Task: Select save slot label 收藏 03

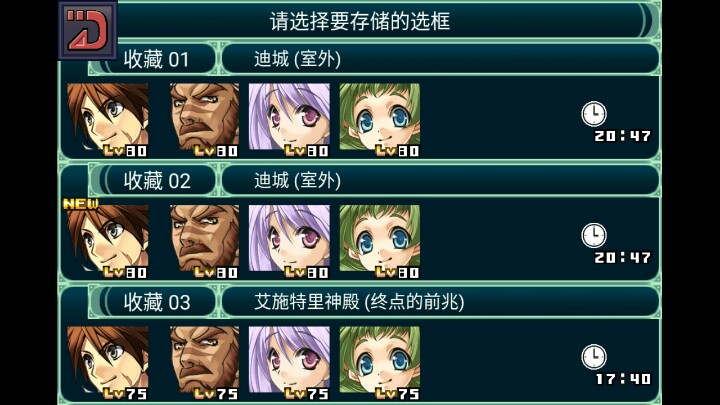Action: click(x=156, y=302)
